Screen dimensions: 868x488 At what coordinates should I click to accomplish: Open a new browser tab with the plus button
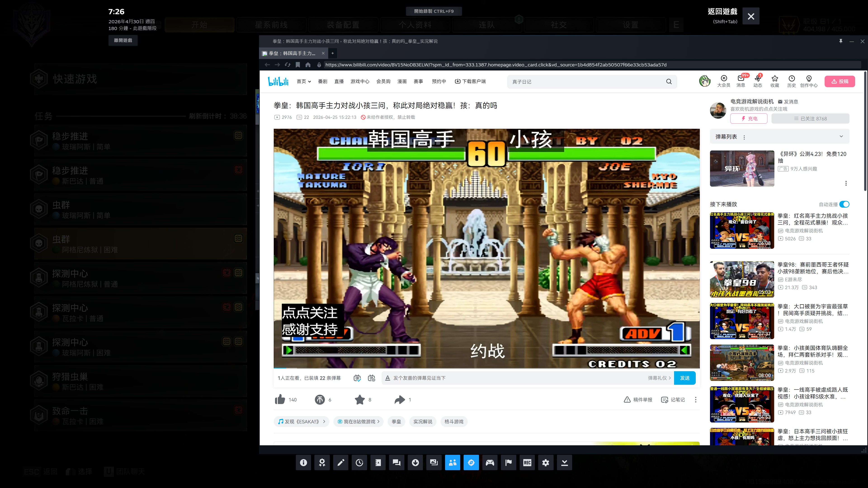(333, 53)
